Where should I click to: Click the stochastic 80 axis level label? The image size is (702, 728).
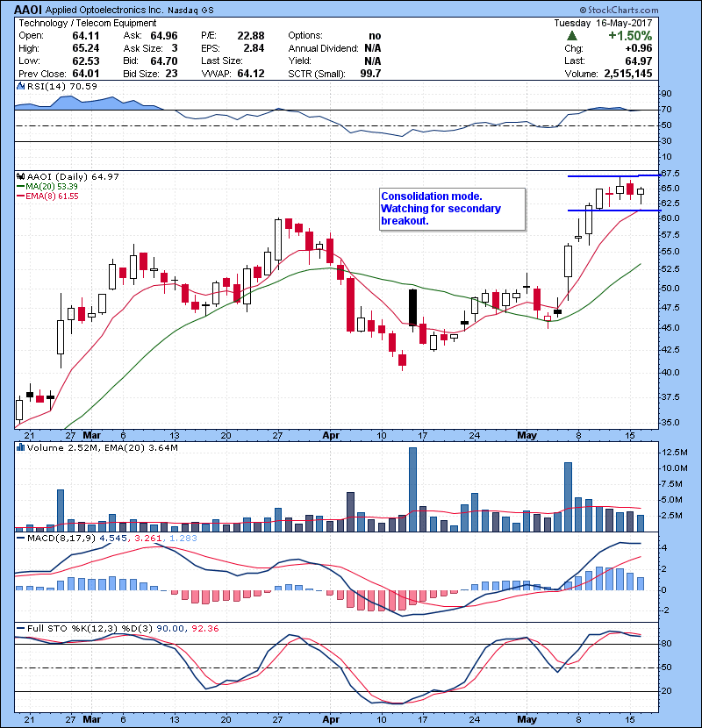click(x=667, y=644)
